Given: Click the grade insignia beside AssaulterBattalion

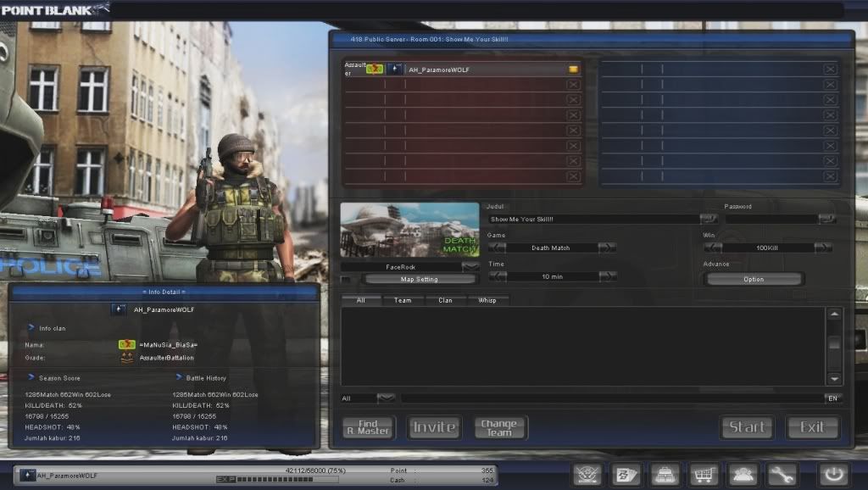Looking at the screenshot, I should (x=127, y=359).
